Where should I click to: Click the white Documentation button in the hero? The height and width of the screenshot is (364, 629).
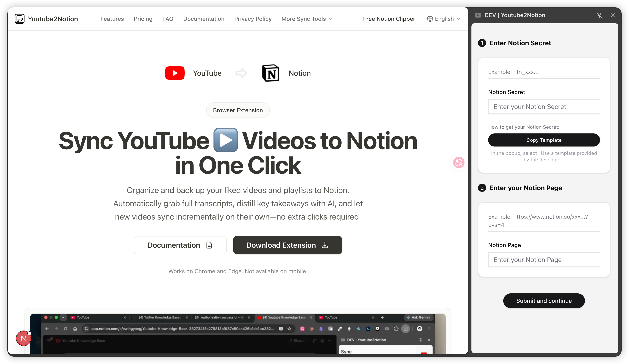coord(180,245)
